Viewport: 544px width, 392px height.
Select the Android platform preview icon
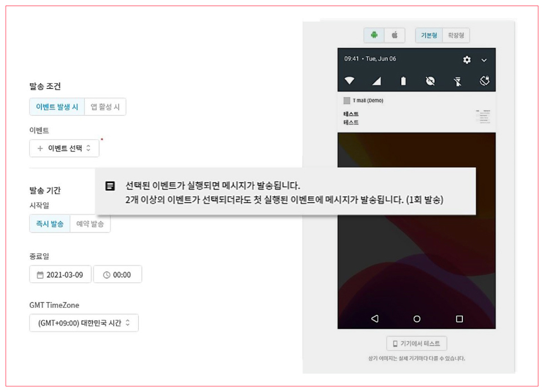click(x=374, y=35)
